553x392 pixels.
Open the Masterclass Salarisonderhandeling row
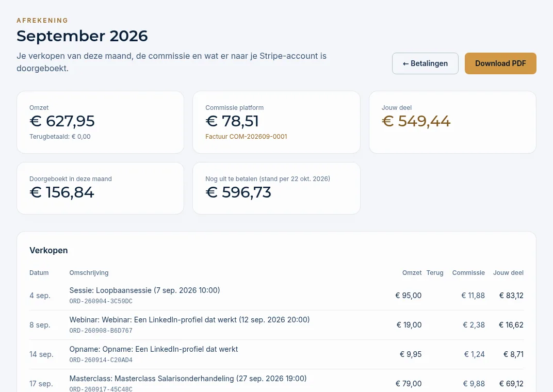tap(276, 381)
